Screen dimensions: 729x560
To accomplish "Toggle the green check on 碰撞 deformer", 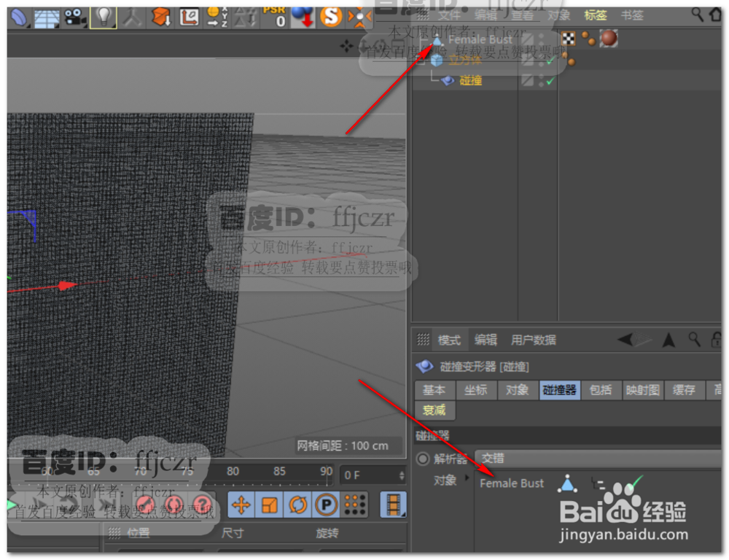I will [x=550, y=82].
